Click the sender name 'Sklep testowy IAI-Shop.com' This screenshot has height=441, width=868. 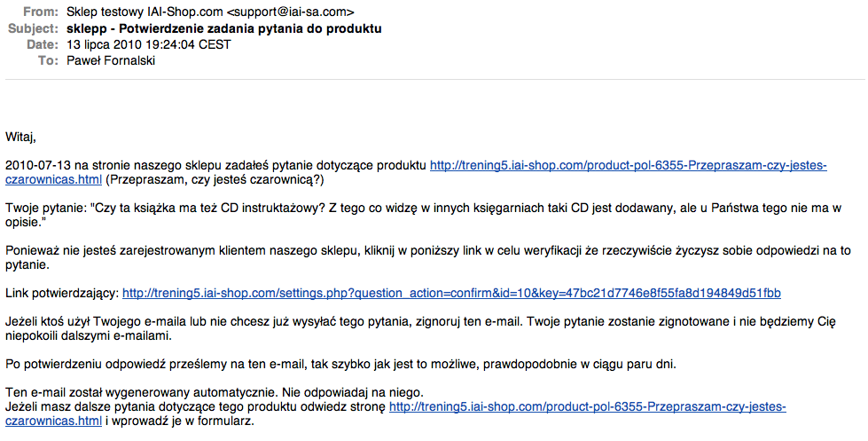point(145,12)
